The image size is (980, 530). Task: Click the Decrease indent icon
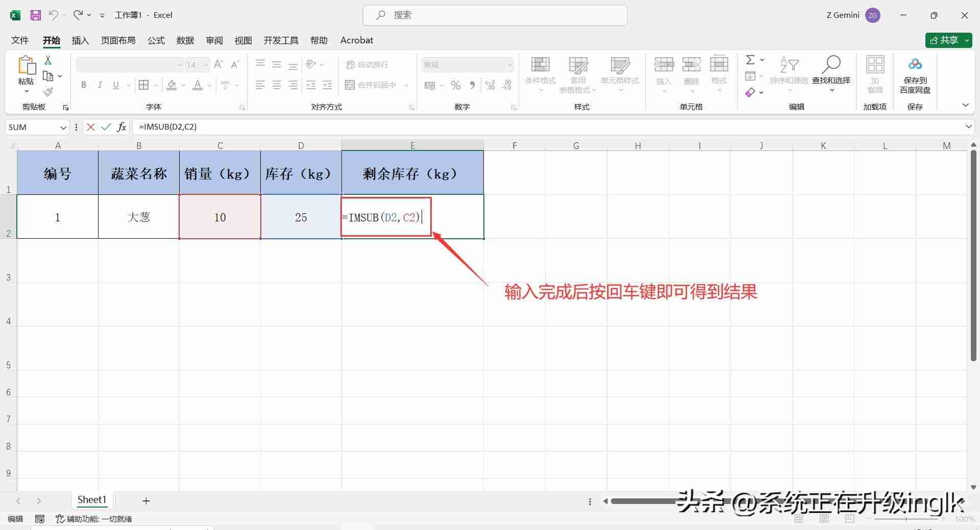311,85
